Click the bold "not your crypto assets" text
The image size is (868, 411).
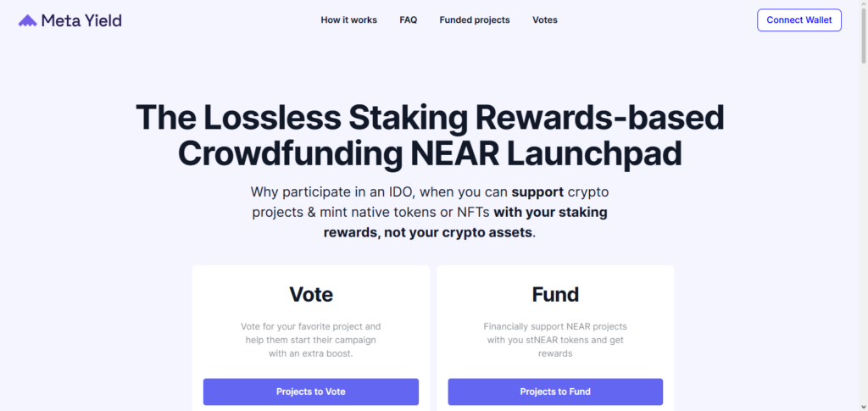click(x=459, y=231)
